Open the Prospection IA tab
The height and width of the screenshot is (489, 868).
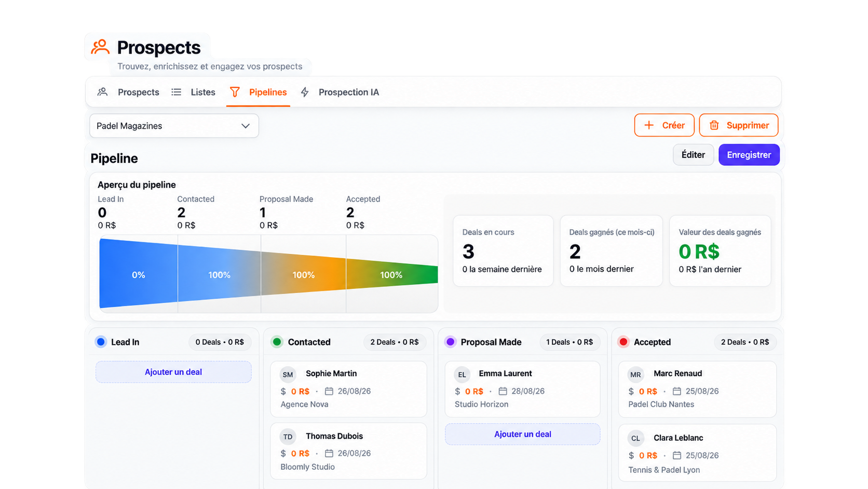point(340,92)
